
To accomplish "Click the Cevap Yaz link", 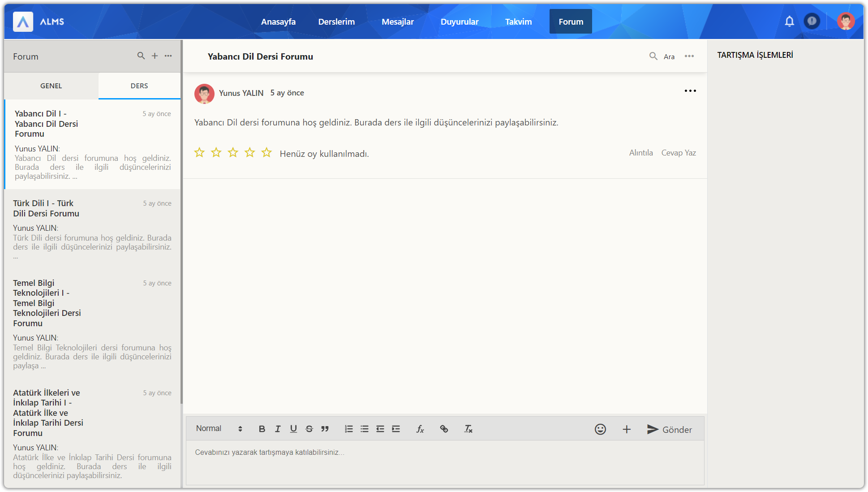I will pos(678,153).
